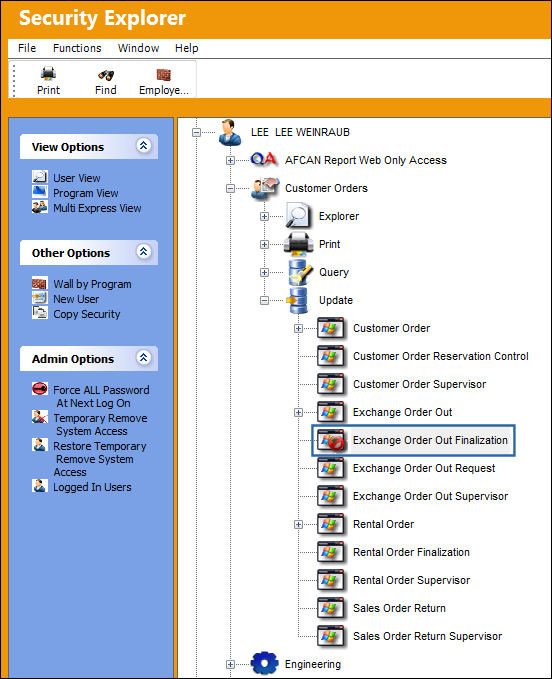Image resolution: width=552 pixels, height=679 pixels.
Task: Click the Program View icon
Action: [40, 191]
